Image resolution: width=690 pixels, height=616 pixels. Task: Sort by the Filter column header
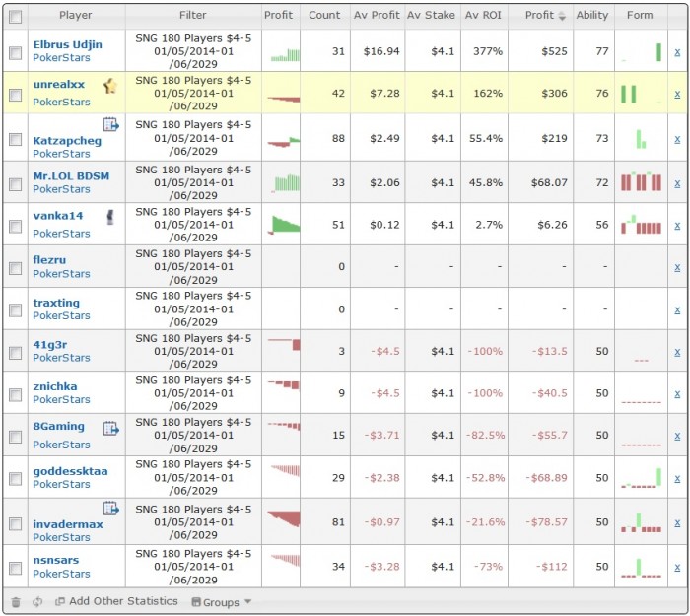(x=193, y=15)
